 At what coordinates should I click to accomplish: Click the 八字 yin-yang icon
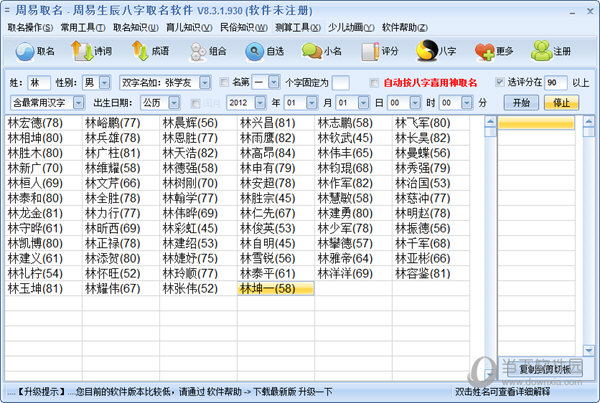[x=436, y=50]
